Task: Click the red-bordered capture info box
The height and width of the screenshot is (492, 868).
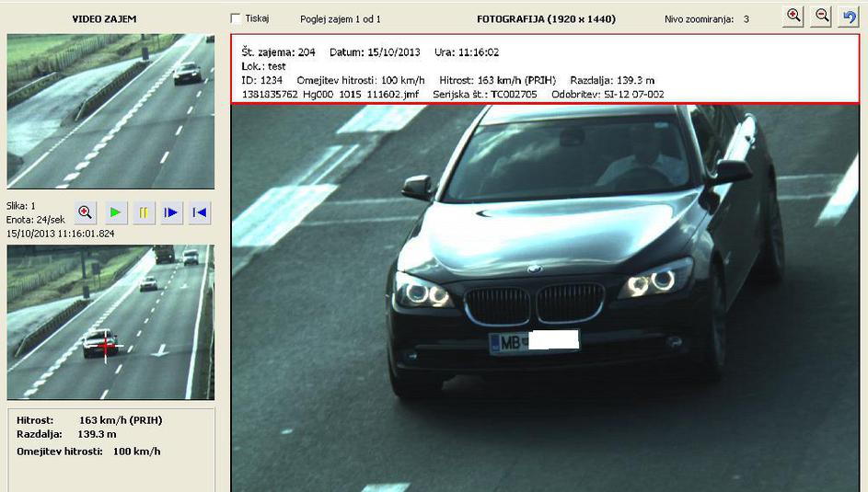Action: pos(545,69)
